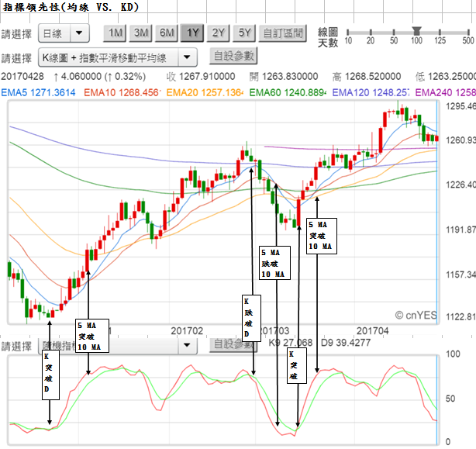Click the 自訂區間 custom range button

(x=283, y=33)
